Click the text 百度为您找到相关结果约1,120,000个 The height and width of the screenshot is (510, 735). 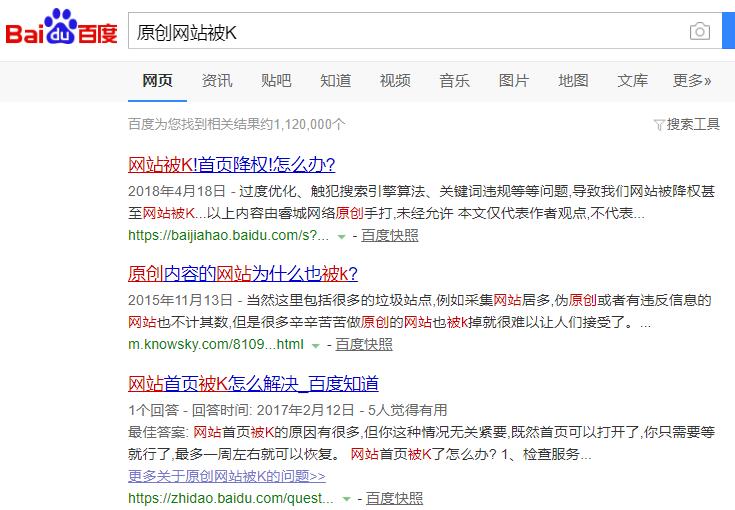click(237, 124)
